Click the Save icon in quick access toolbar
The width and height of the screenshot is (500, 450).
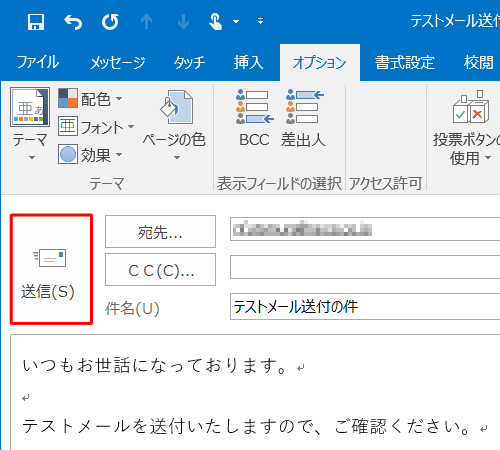click(36, 22)
